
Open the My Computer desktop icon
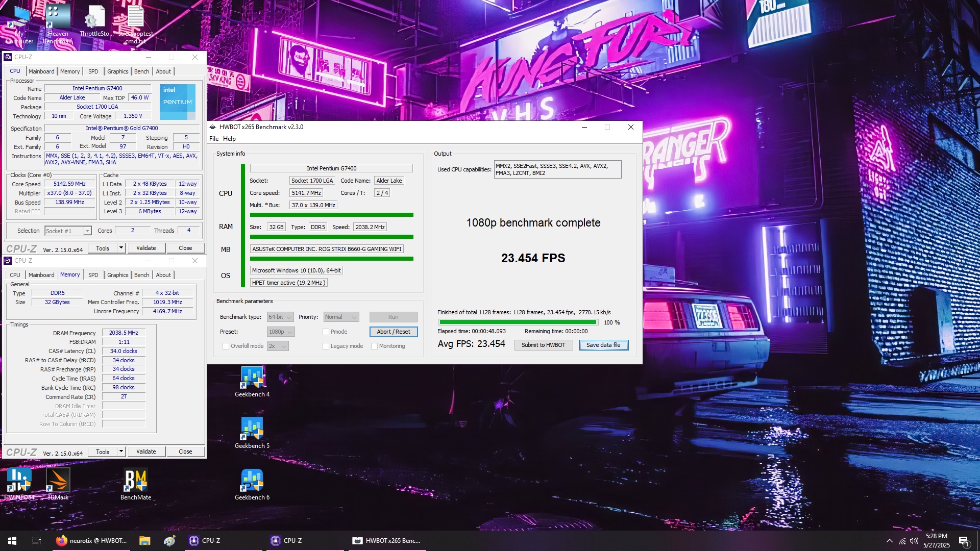(19, 24)
